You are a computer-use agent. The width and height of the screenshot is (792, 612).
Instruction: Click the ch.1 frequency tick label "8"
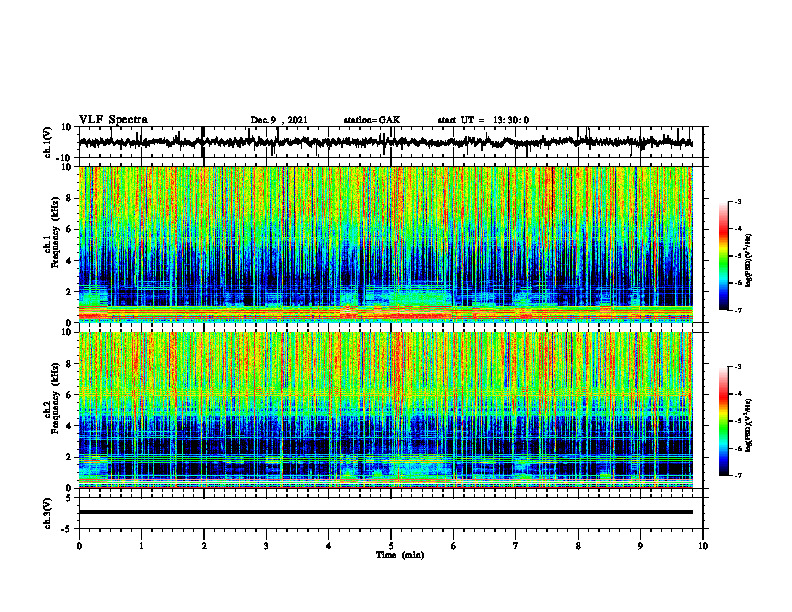coord(69,198)
